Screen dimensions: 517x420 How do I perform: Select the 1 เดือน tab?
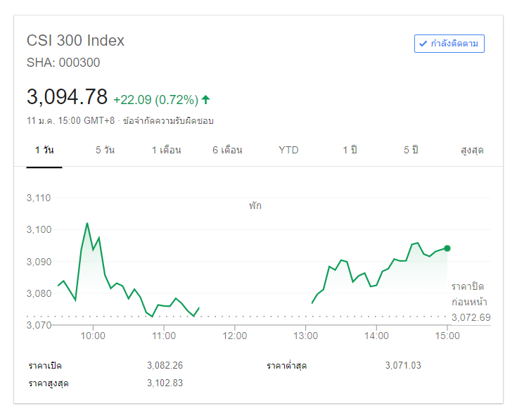[166, 150]
